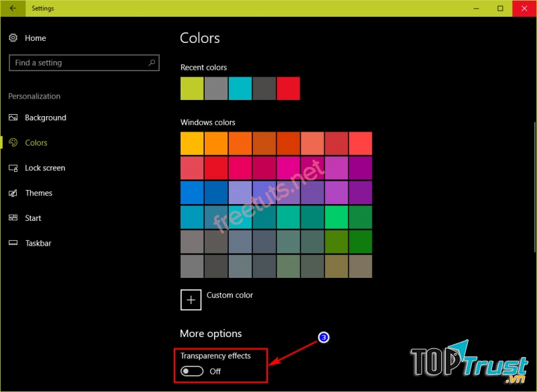Click the Start tiles icon
Viewport: 537px width, 392px height.
click(x=13, y=218)
